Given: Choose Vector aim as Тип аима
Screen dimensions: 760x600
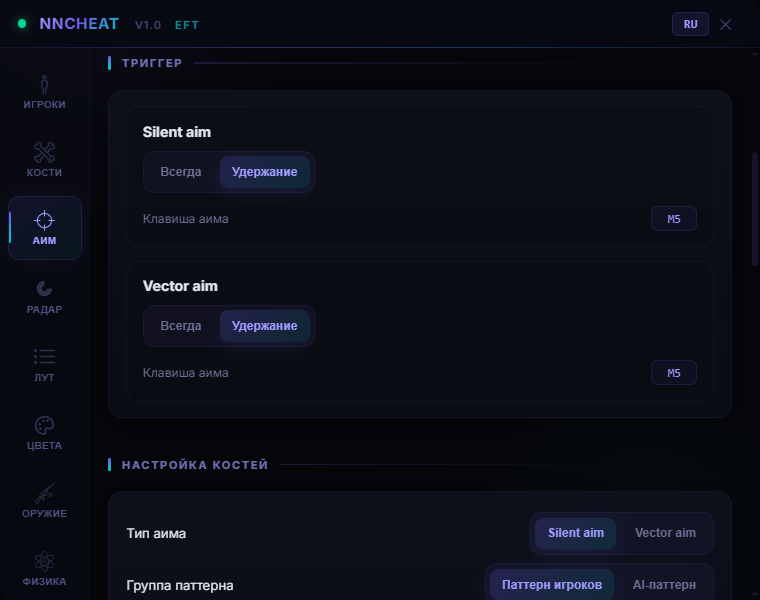Looking at the screenshot, I should [665, 533].
